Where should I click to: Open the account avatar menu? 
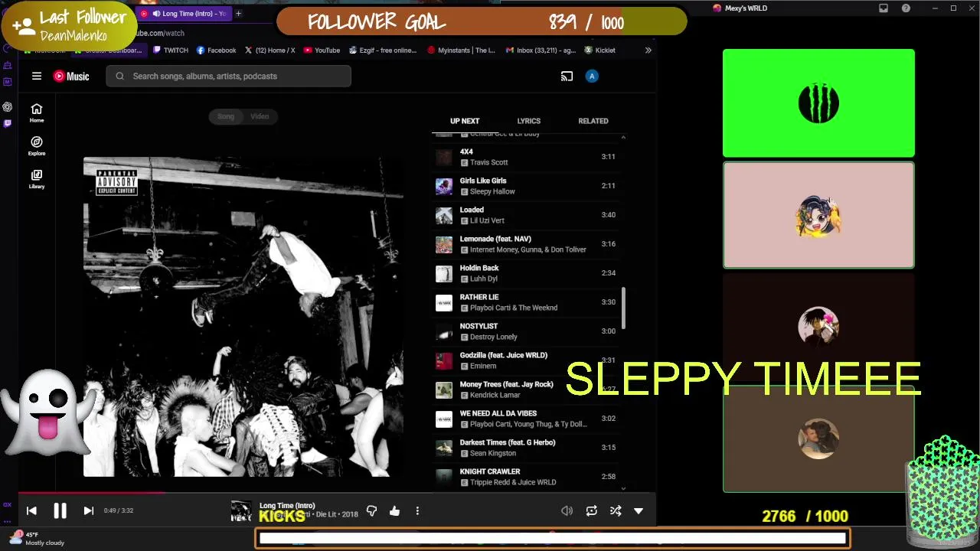pyautogui.click(x=591, y=76)
